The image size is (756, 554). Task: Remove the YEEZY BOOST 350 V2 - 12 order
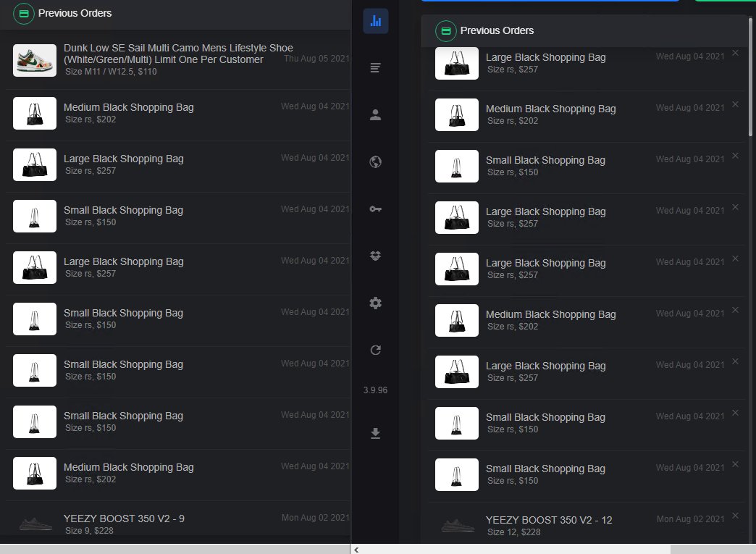(735, 516)
